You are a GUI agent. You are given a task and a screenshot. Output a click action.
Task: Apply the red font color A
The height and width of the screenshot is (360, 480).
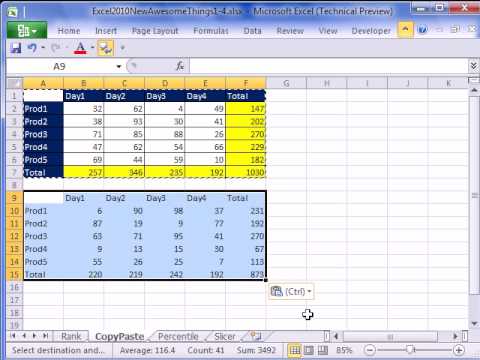pyautogui.click(x=80, y=48)
